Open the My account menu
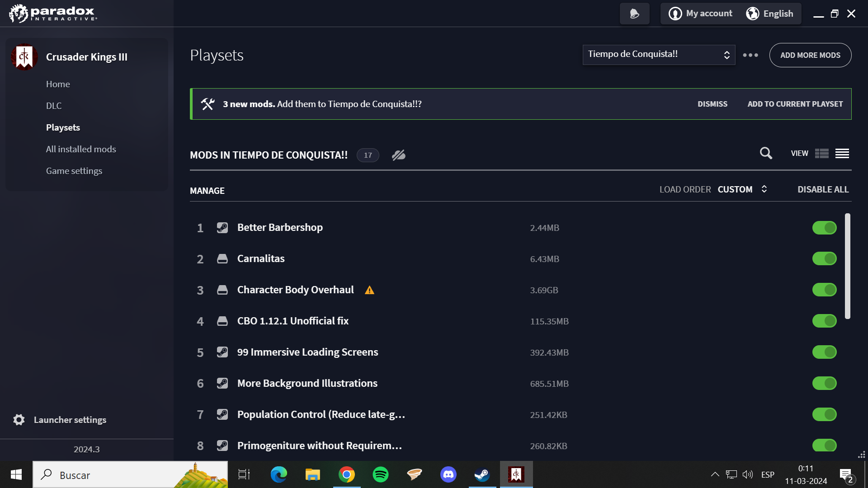Viewport: 868px width, 488px height. coord(700,14)
